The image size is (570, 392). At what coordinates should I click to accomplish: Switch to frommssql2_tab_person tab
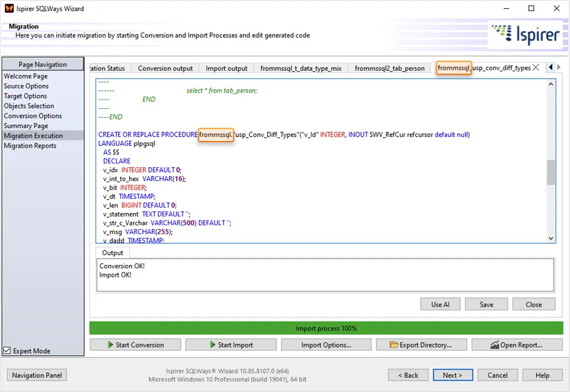click(389, 68)
